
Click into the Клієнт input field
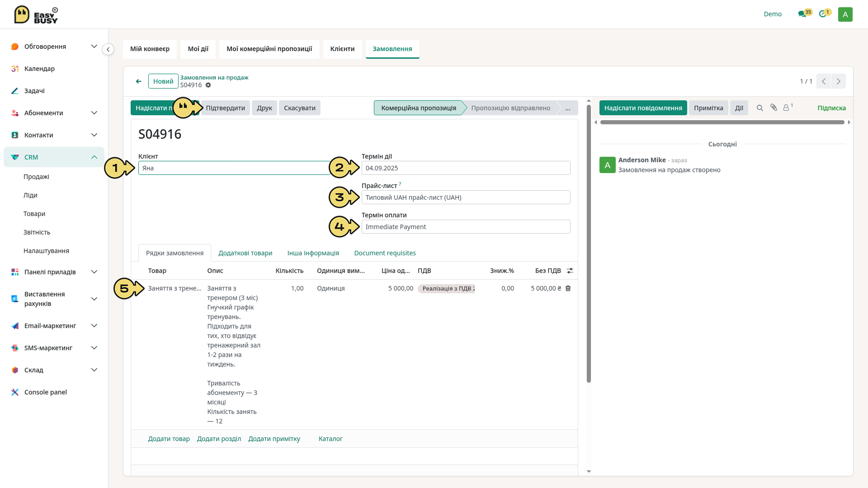pyautogui.click(x=234, y=168)
